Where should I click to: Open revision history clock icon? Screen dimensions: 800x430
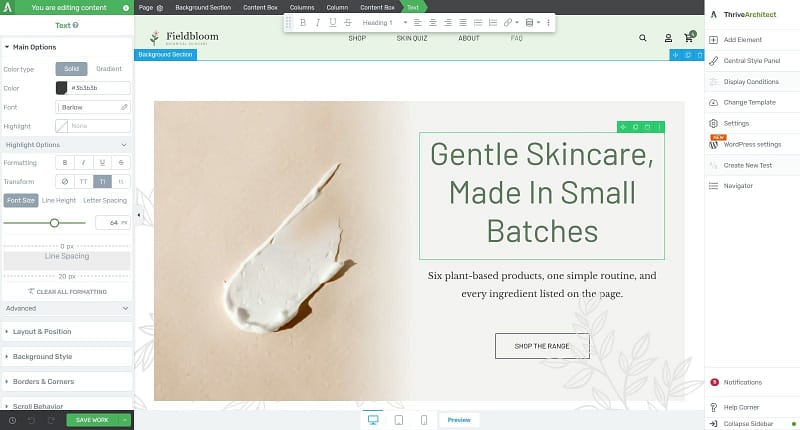[12, 420]
